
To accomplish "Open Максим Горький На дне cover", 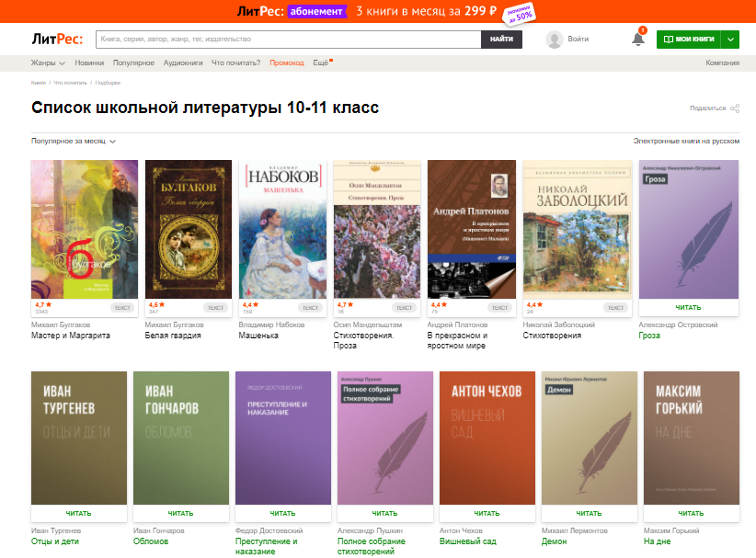I will coord(692,438).
